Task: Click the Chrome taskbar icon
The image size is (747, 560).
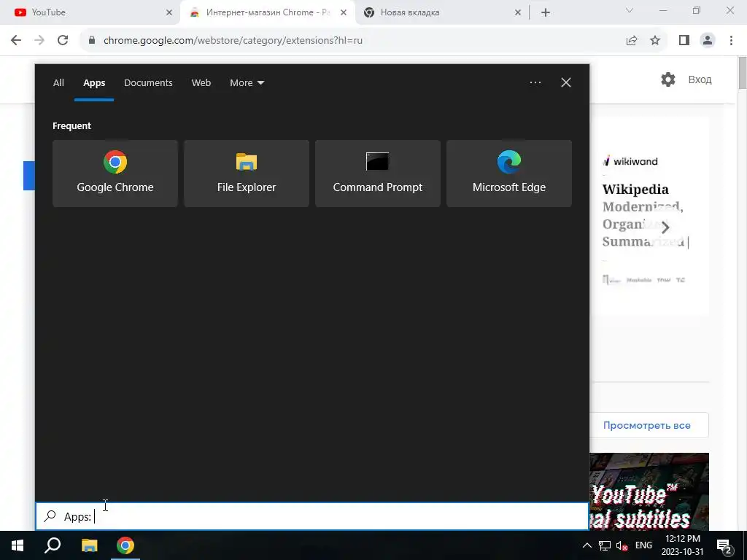Action: 125,545
